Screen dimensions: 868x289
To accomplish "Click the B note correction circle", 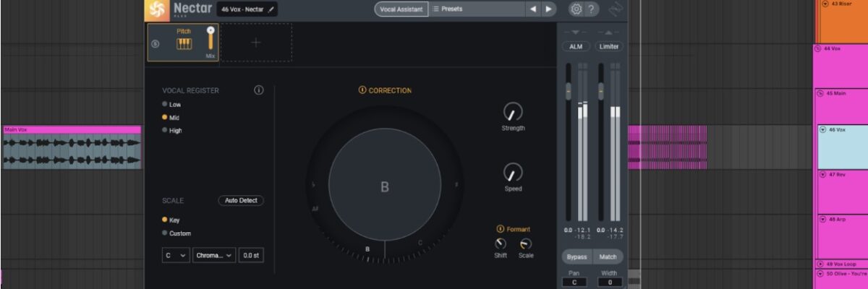I will 385,186.
